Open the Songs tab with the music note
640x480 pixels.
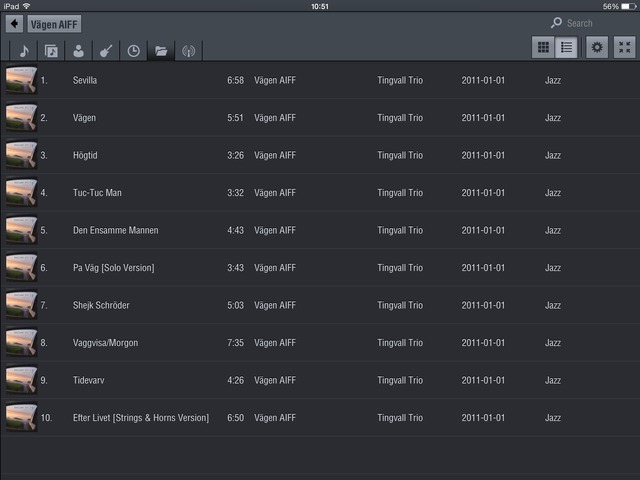tap(24, 51)
